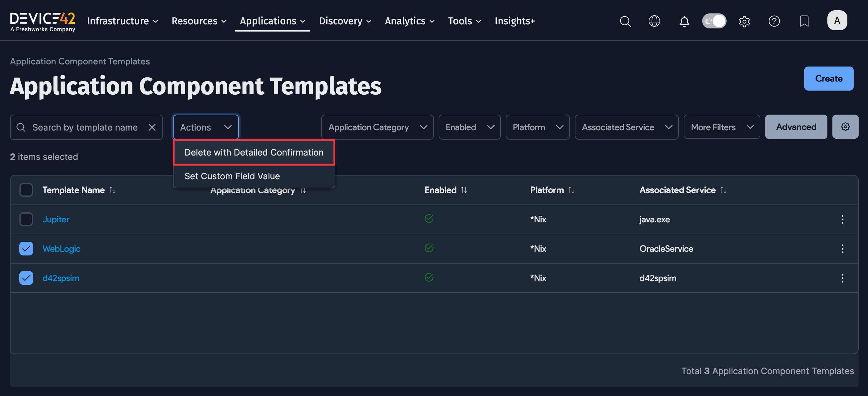Choose Delete with Detailed Confirmation
The image size is (868, 396).
254,152
